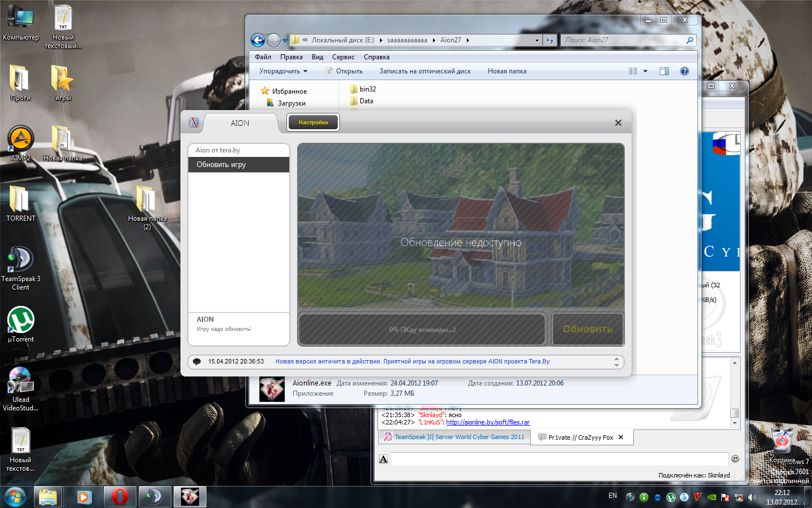This screenshot has width=812, height=508.
Task: Open the Сервис menu in Explorer
Action: pos(343,57)
